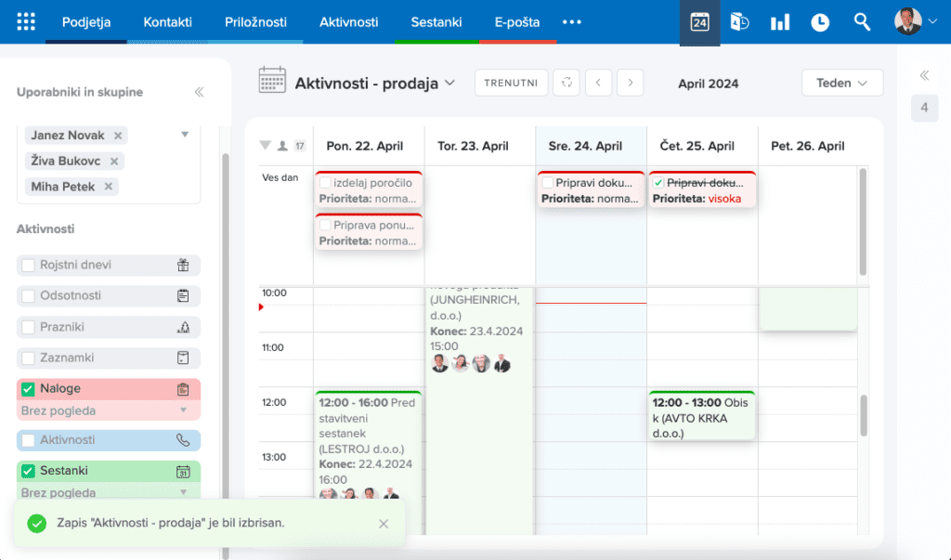Screen dimensions: 951x560
Task: Remove Janez Novak from user filter
Action: pos(118,136)
